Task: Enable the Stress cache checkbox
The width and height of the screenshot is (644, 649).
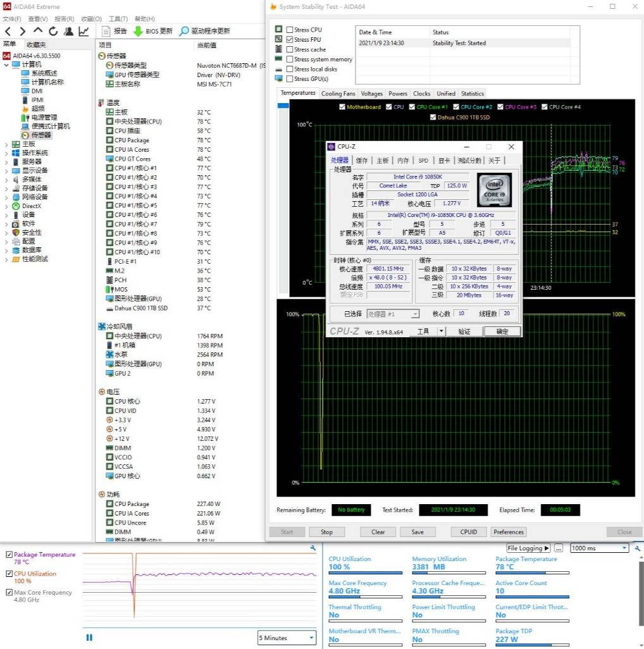Action: [x=290, y=49]
